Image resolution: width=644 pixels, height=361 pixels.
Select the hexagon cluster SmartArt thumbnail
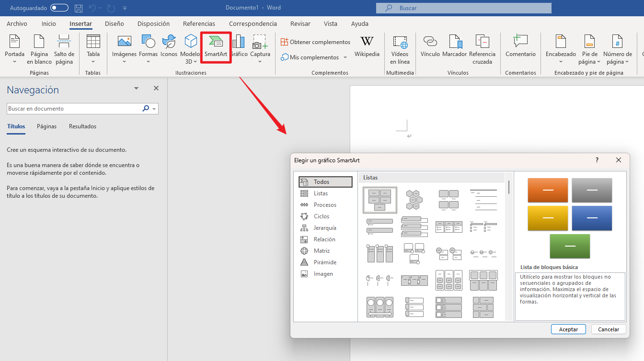pos(414,200)
